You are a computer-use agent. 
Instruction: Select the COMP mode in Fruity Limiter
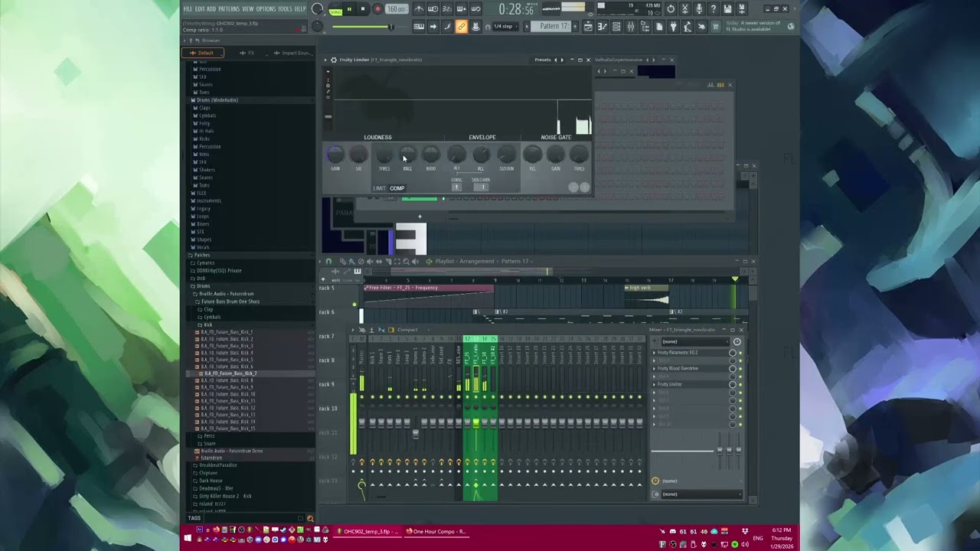[x=397, y=188]
